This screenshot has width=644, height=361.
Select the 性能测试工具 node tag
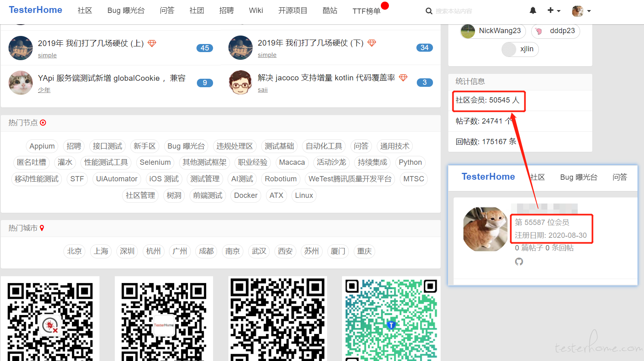click(x=106, y=162)
